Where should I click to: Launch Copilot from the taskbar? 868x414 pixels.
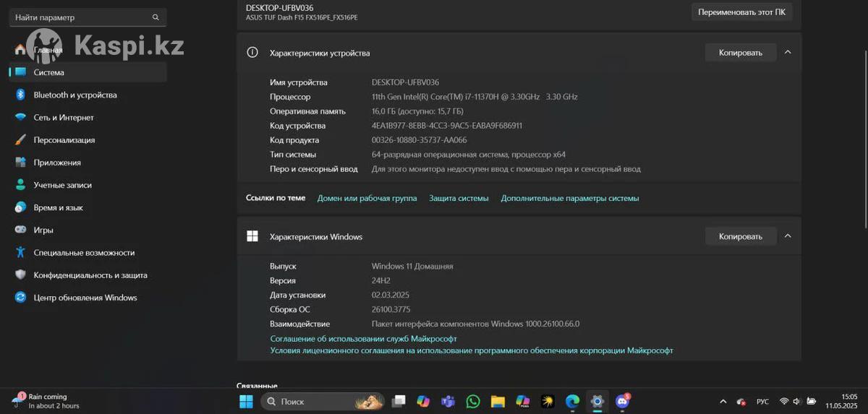(x=423, y=401)
